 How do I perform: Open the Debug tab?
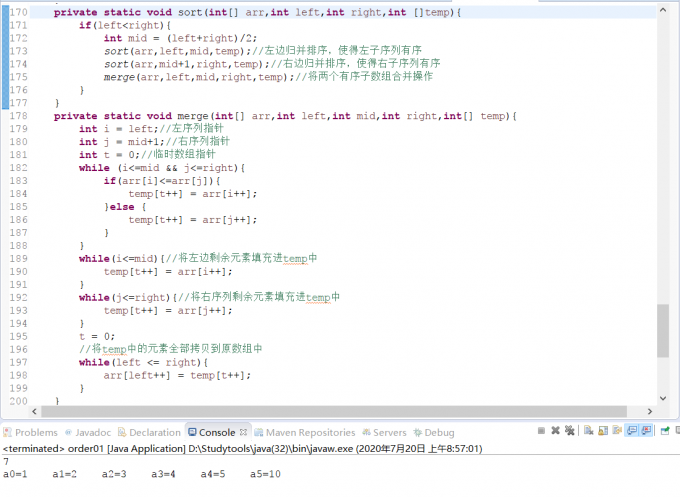click(x=434, y=432)
